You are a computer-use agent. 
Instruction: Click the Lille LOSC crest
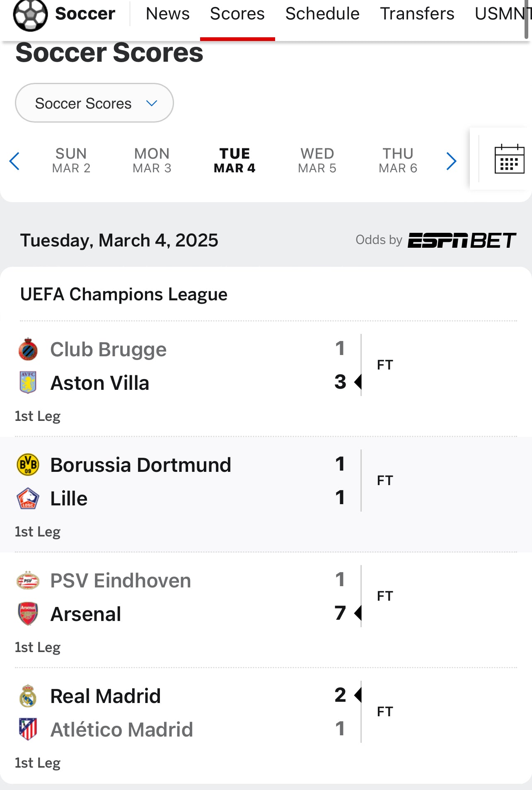(28, 498)
